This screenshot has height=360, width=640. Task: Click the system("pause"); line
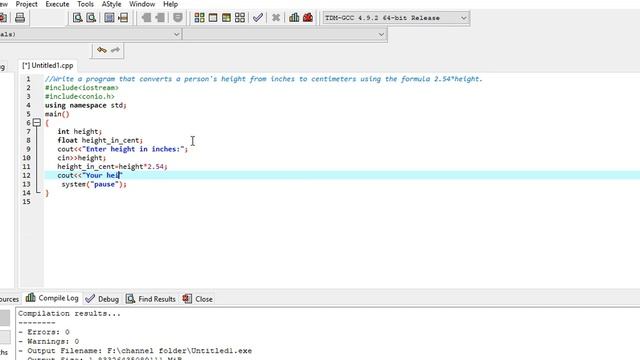coord(94,184)
